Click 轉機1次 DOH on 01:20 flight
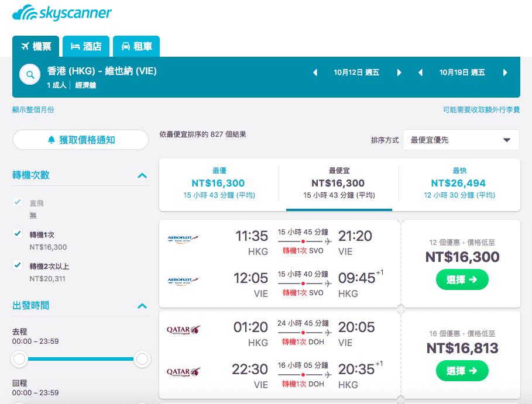Screen dimensions: 532x404 [303, 342]
